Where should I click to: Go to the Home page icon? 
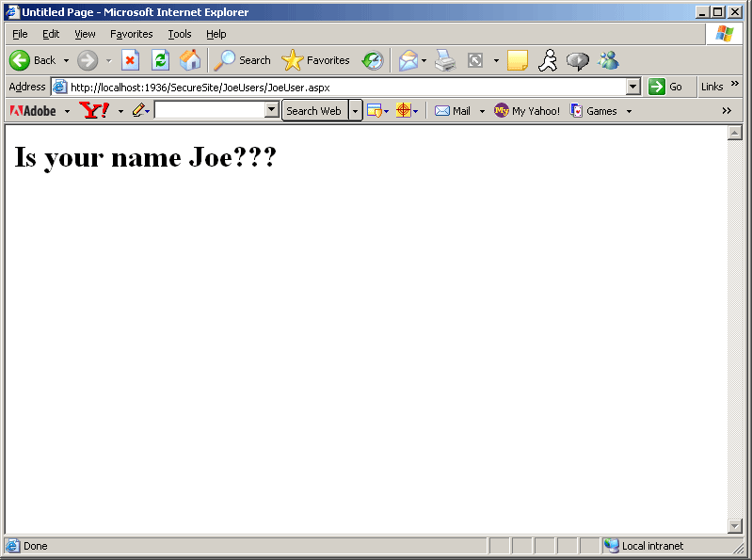pyautogui.click(x=189, y=60)
